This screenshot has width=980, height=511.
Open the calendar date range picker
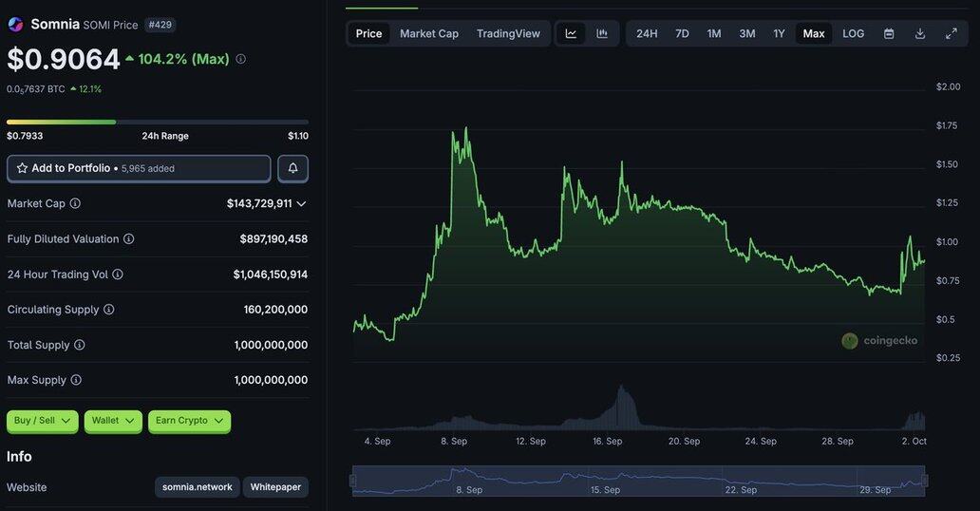tap(889, 33)
